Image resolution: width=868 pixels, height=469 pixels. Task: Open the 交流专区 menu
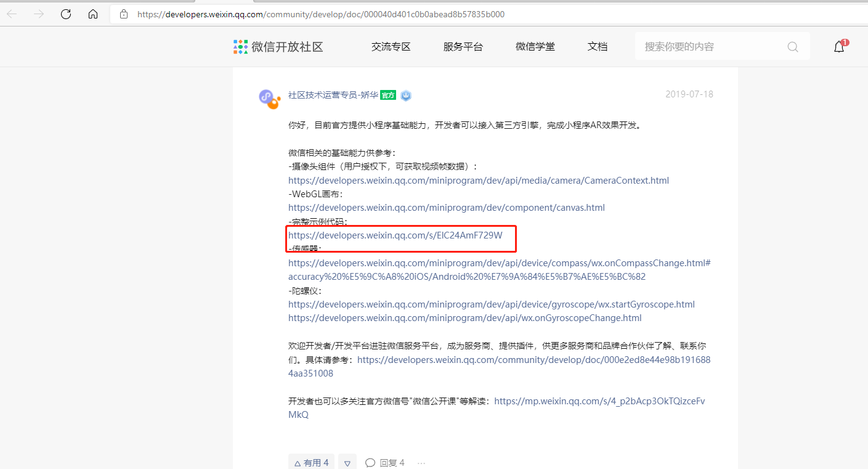tap(391, 46)
